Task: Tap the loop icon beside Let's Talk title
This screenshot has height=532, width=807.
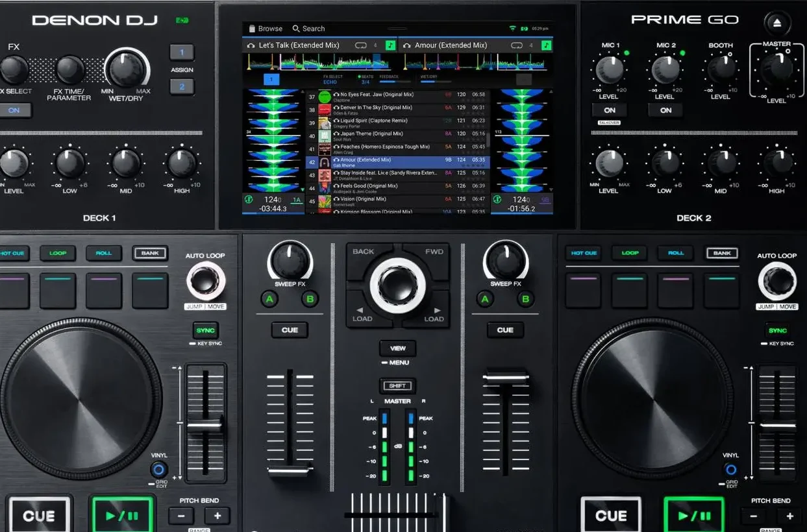Action: [x=361, y=45]
